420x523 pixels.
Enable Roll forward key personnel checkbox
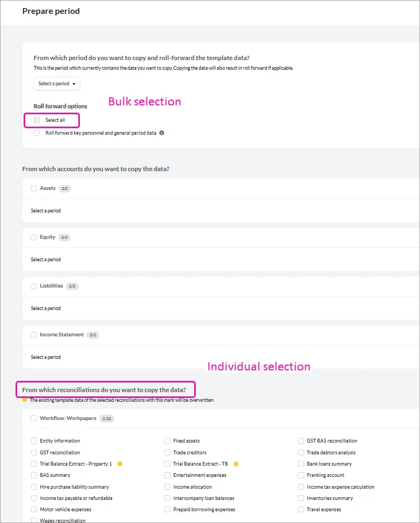(x=36, y=132)
